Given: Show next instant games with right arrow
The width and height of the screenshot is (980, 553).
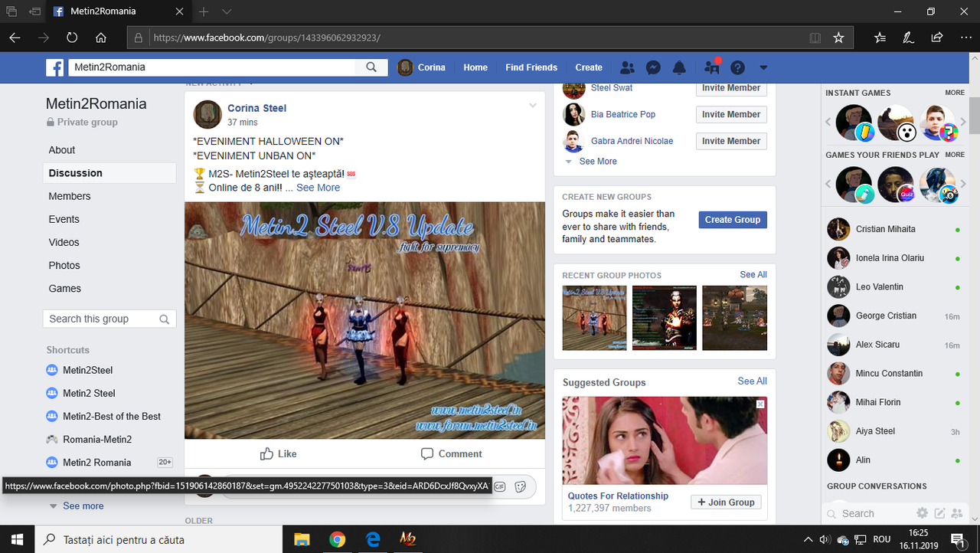Looking at the screenshot, I should click(964, 122).
